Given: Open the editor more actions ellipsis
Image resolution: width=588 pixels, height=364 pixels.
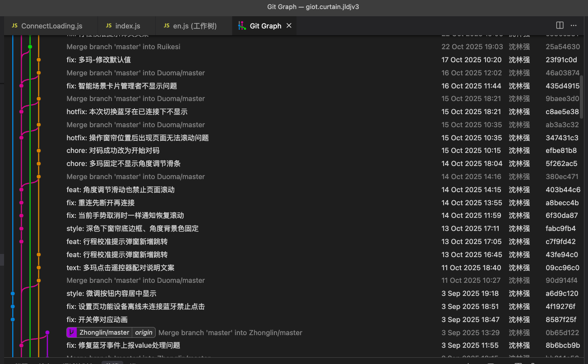Looking at the screenshot, I should pyautogui.click(x=574, y=26).
